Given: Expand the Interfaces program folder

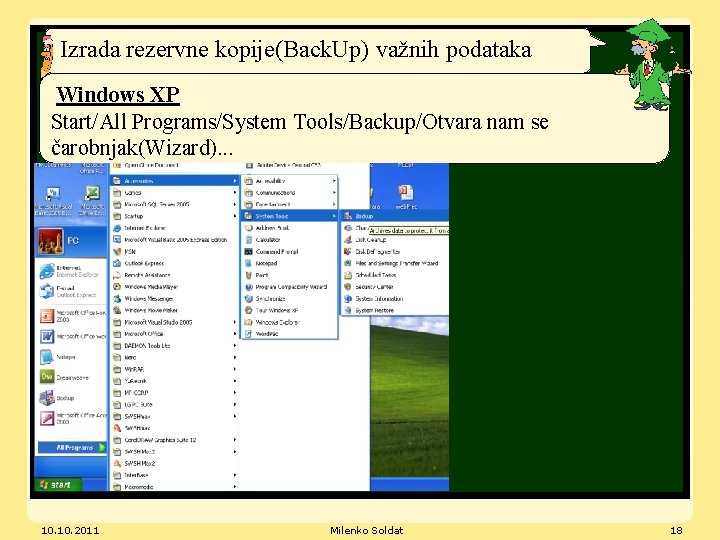Looking at the screenshot, I should (x=174, y=475).
